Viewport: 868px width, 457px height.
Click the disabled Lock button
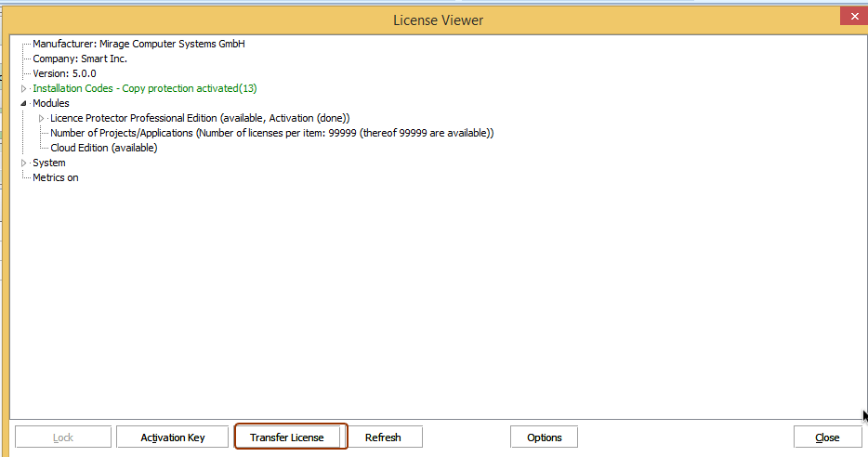[x=63, y=437]
